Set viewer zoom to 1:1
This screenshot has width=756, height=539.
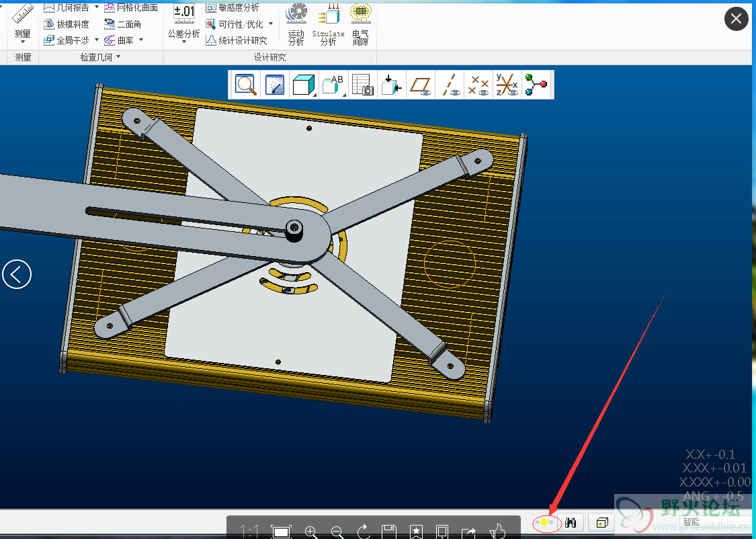tap(249, 532)
